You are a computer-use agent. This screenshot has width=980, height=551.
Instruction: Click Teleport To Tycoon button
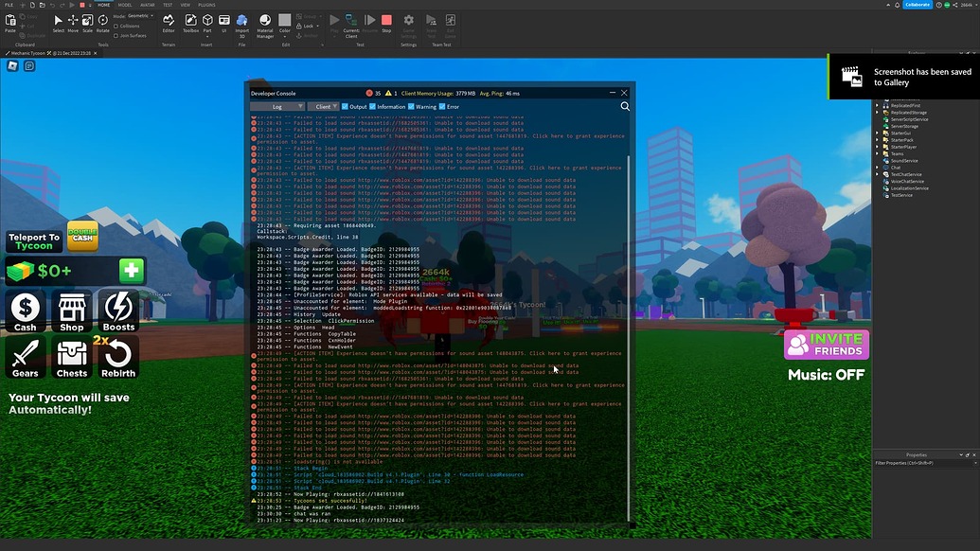pos(34,241)
